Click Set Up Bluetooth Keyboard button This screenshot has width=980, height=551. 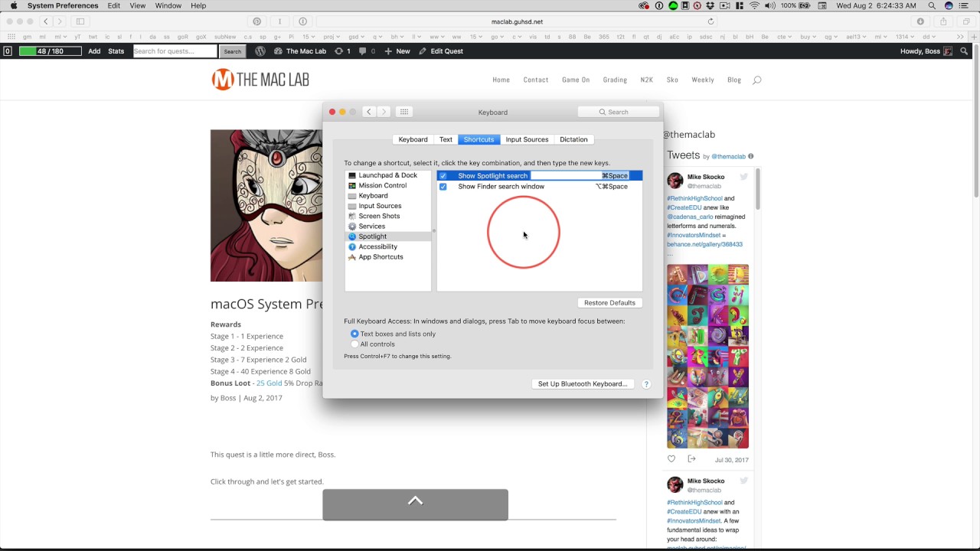pos(583,384)
